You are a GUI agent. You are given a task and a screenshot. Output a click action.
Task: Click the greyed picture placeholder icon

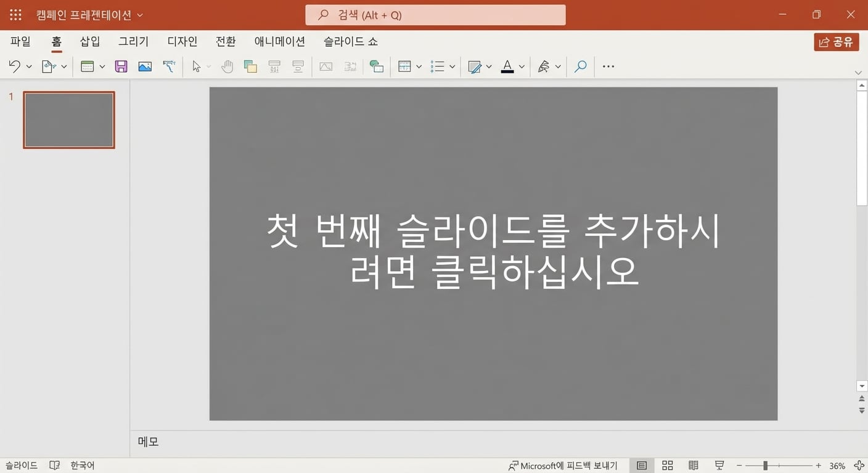pyautogui.click(x=326, y=67)
